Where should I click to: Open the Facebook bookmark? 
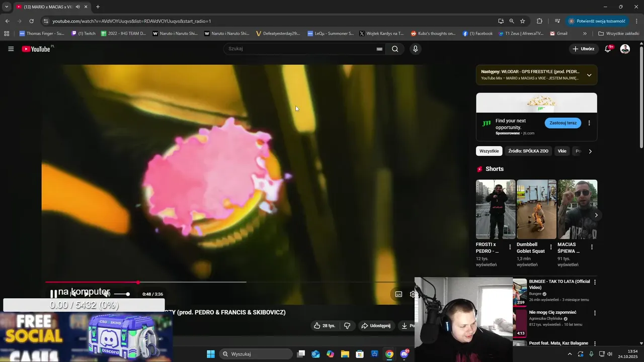477,34
